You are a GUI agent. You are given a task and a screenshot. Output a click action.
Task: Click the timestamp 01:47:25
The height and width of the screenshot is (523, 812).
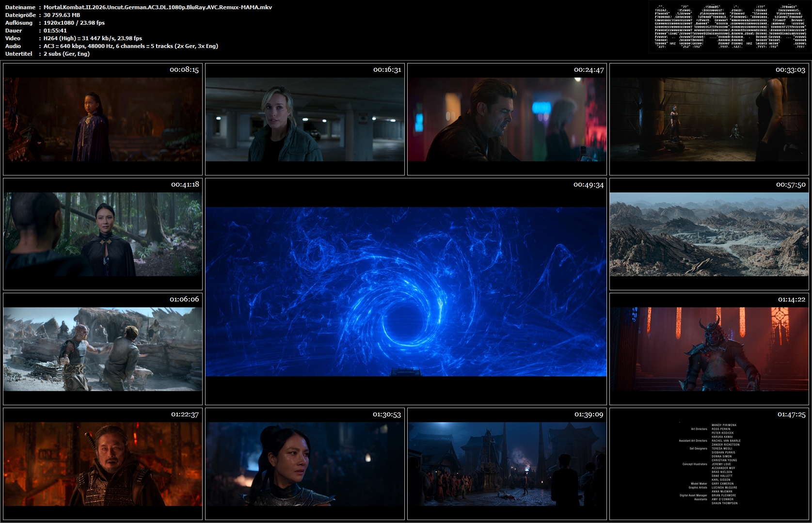791,414
